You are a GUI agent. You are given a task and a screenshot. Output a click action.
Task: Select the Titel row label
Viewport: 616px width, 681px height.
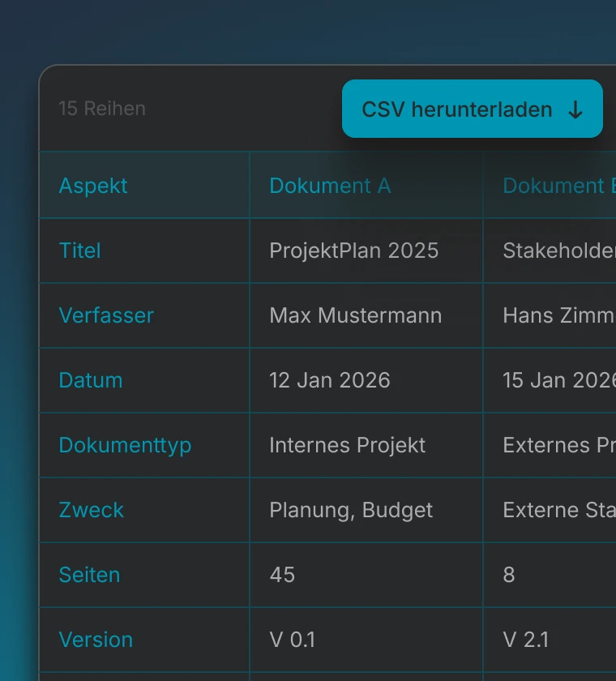[x=80, y=251]
